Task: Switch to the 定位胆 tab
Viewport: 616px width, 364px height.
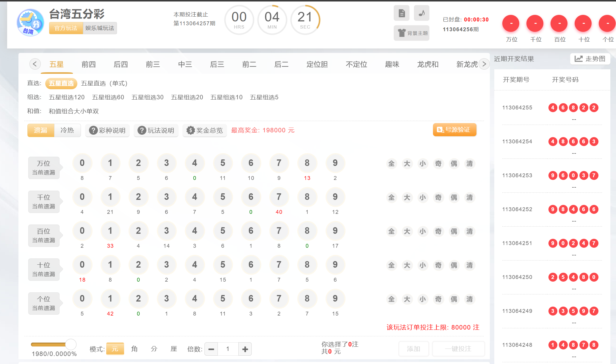Action: (x=317, y=64)
